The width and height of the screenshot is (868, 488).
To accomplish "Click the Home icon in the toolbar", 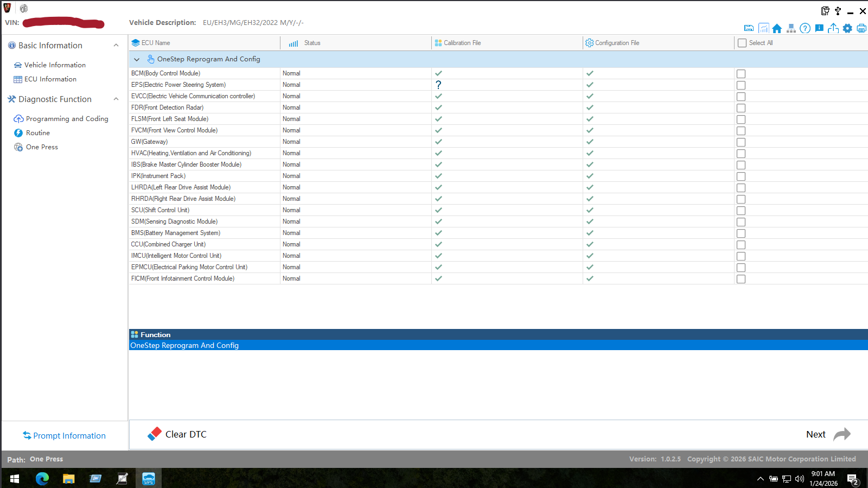I will point(777,29).
